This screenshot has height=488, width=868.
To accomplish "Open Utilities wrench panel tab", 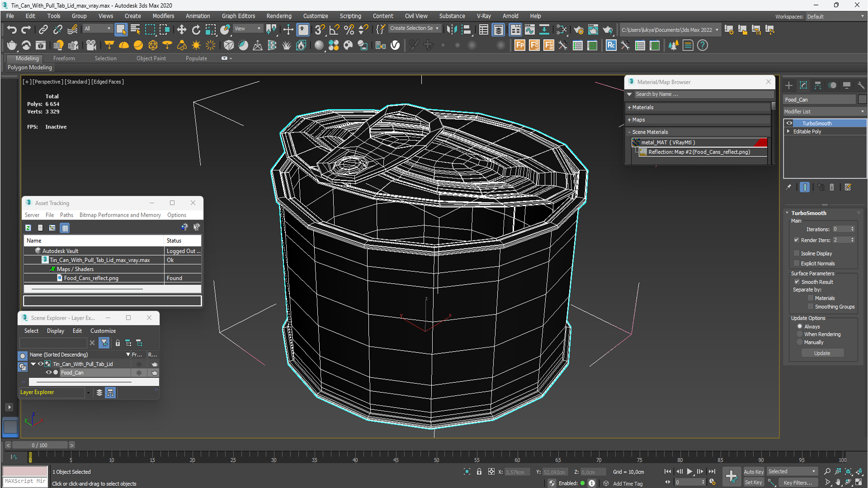I will [861, 85].
